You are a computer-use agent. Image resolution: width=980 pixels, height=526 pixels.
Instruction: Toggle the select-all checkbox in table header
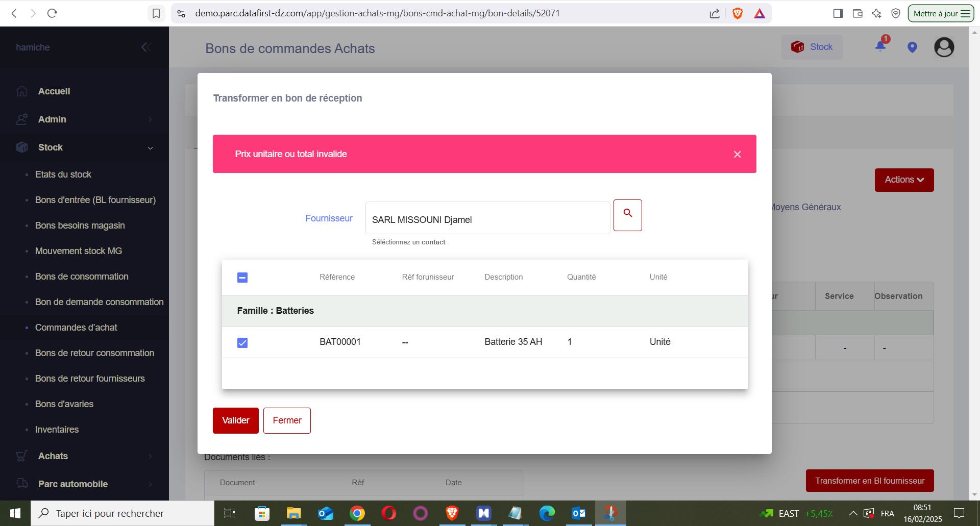(242, 278)
